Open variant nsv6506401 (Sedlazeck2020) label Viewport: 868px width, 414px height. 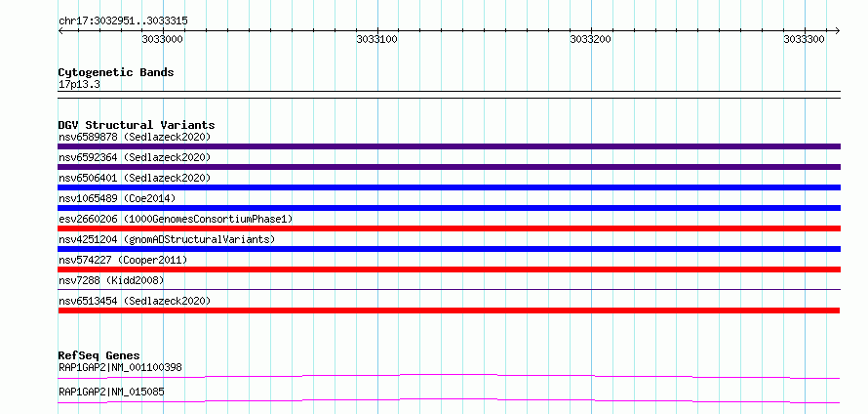tap(135, 178)
